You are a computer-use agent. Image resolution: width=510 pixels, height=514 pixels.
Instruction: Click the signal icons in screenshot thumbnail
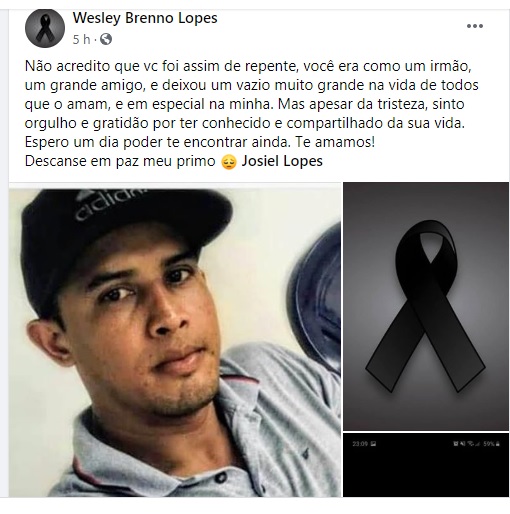click(x=467, y=444)
